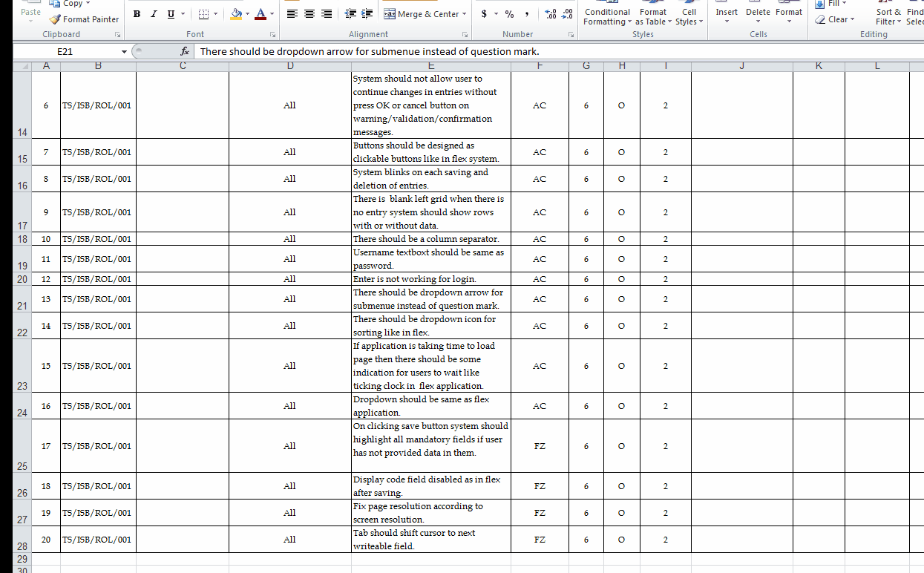Apply underline formatting
This screenshot has height=573, width=924.
171,14
